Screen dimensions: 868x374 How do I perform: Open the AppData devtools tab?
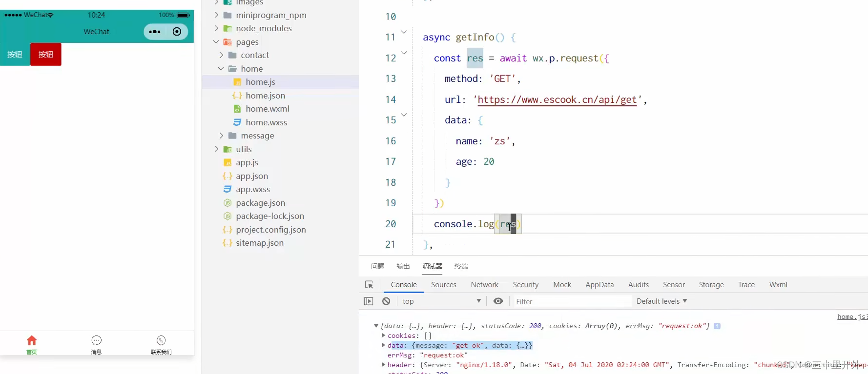pyautogui.click(x=599, y=285)
